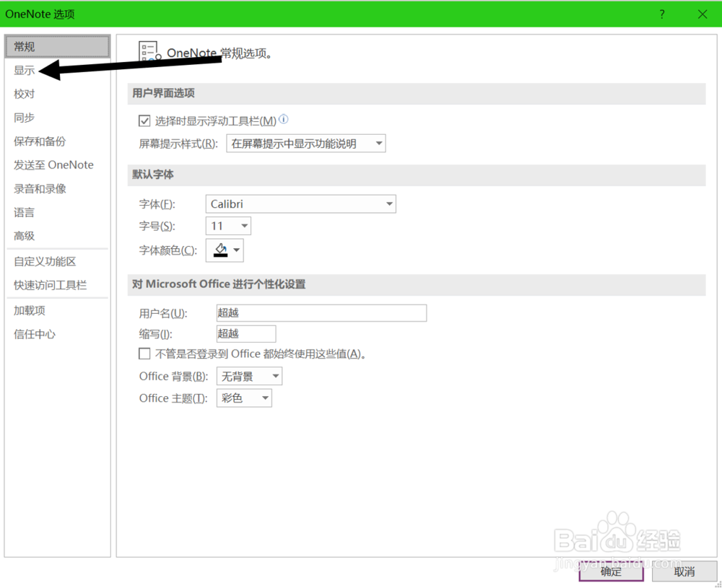Toggle 选择时显示浮动工具栏 checkbox

pyautogui.click(x=144, y=121)
